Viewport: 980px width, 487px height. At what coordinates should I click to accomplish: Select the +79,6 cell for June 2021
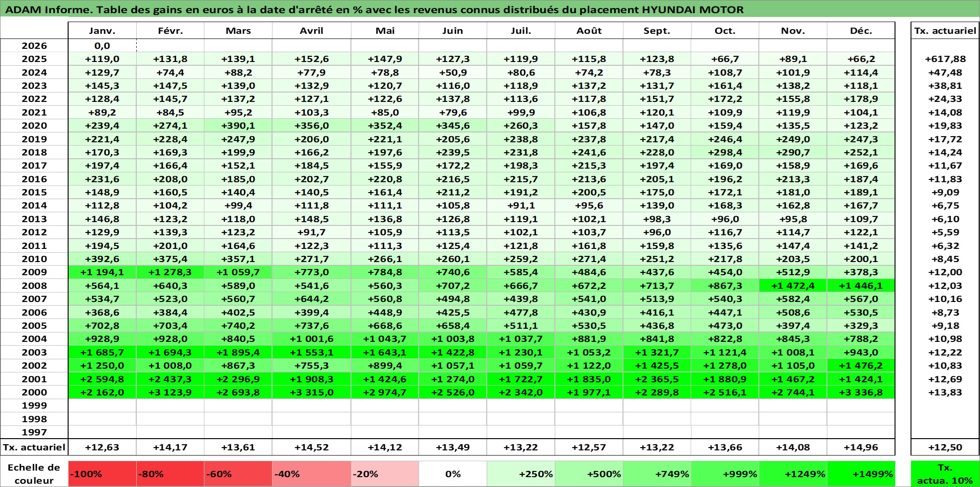click(452, 112)
